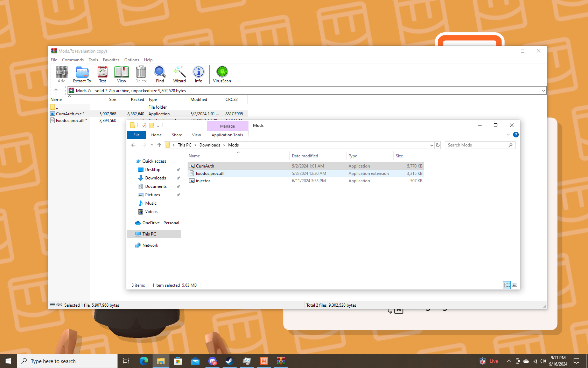
Task: Click the WinRAR icon on the taskbar
Action: point(281,361)
